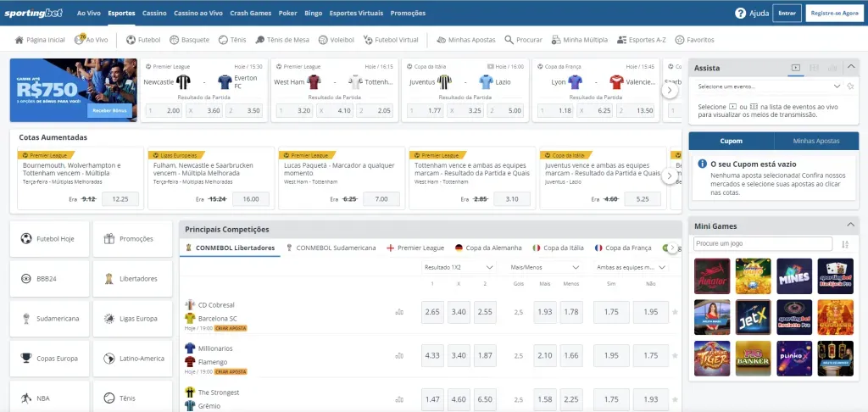Screen dimensions: 868x412
Task: Open the Copas Europa trophy tile
Action: 49,359
